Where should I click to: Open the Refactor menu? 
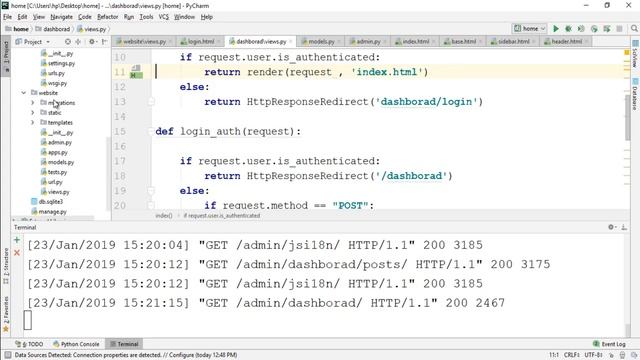click(107, 17)
